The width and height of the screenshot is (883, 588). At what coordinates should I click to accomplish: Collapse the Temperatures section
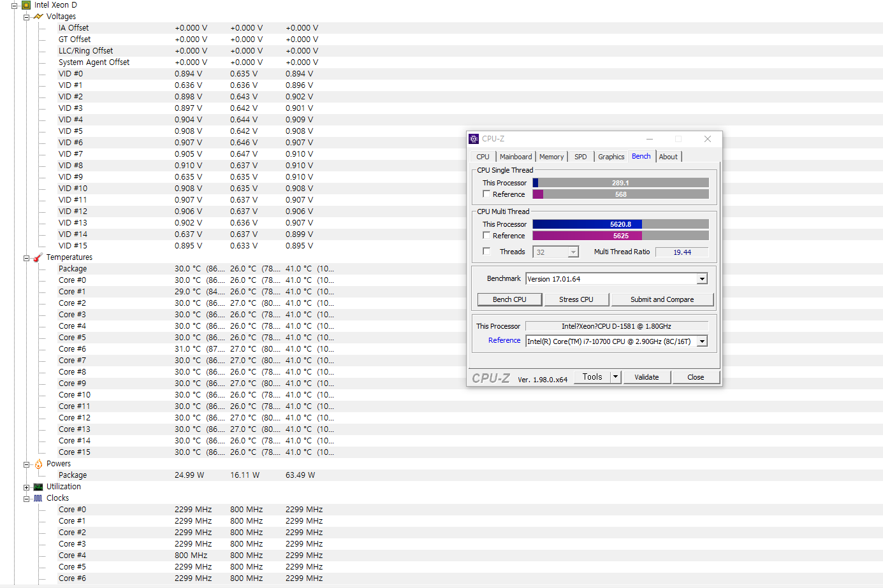point(27,257)
